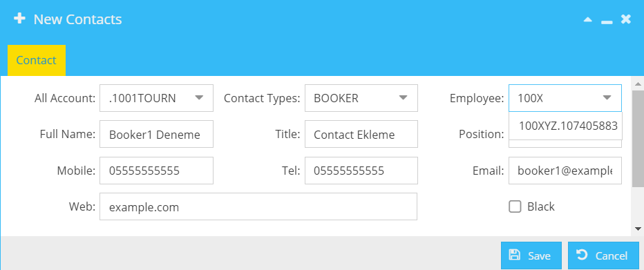644x270 pixels.
Task: Minimize the New Contacts dialog
Action: pos(607,21)
